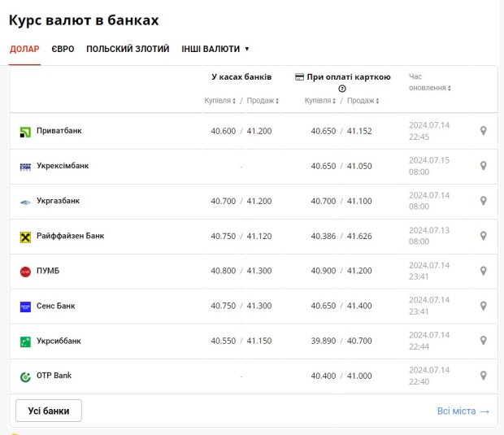Open Сенс Банк location pin
504x435 pixels.
point(483,306)
